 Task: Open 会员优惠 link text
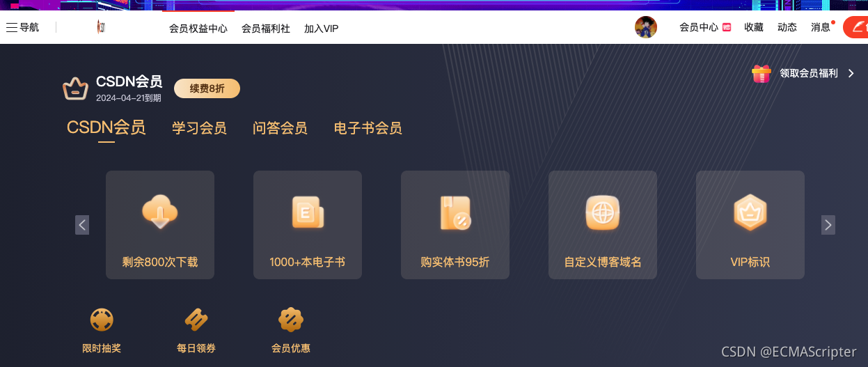[x=291, y=348]
